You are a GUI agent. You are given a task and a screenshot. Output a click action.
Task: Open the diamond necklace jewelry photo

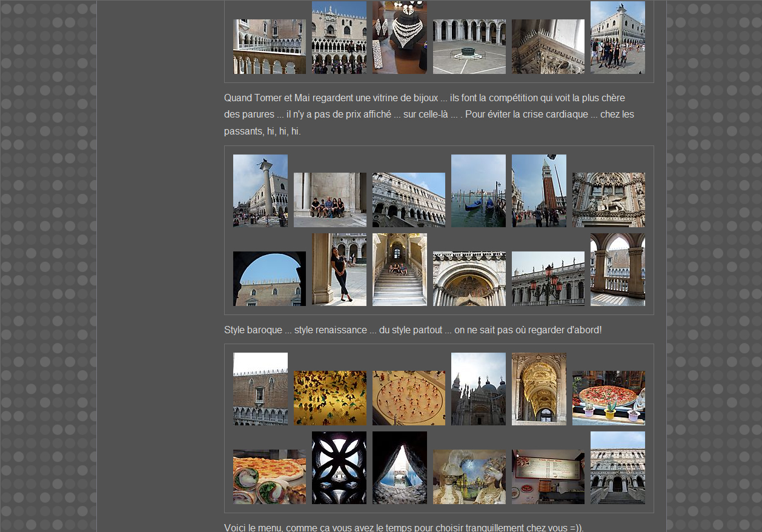point(399,38)
